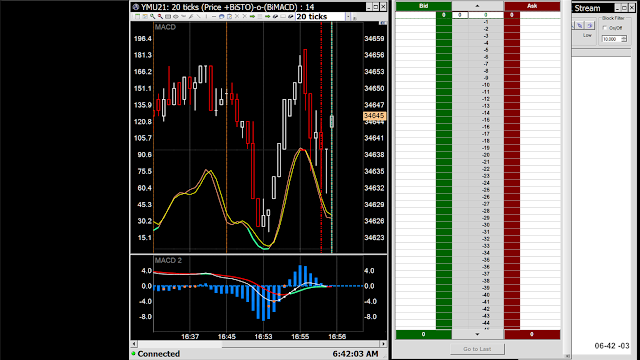Minimize the YMU21 chart window
Image resolution: width=640 pixels, height=360 pixels.
369,7
